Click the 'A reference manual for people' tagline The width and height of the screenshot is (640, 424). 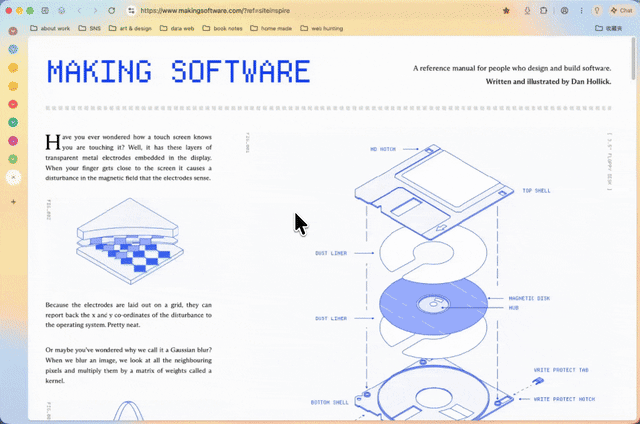pos(512,68)
